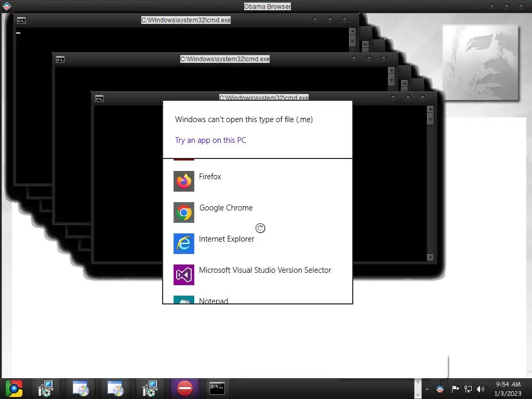532x399 pixels.
Task: Open the first installer icon on taskbar
Action: pos(46,389)
